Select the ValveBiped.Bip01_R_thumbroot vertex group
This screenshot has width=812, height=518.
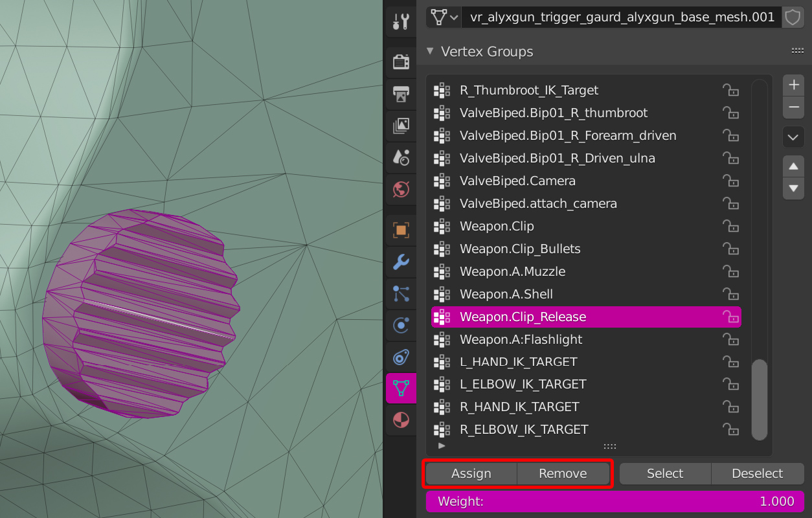(587, 113)
